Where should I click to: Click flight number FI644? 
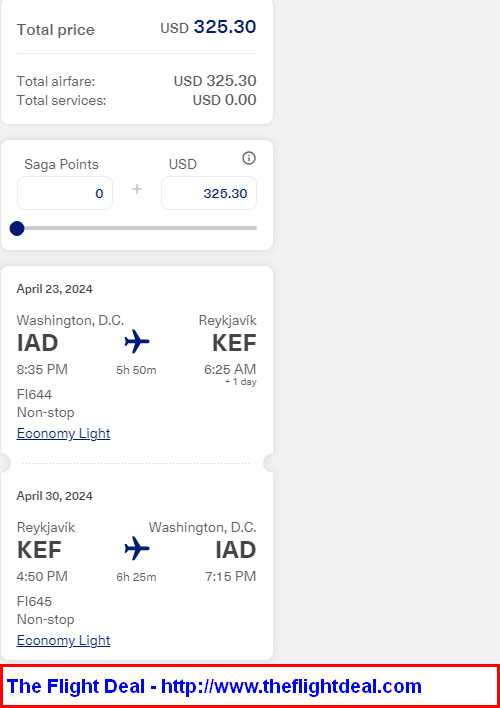[34, 395]
